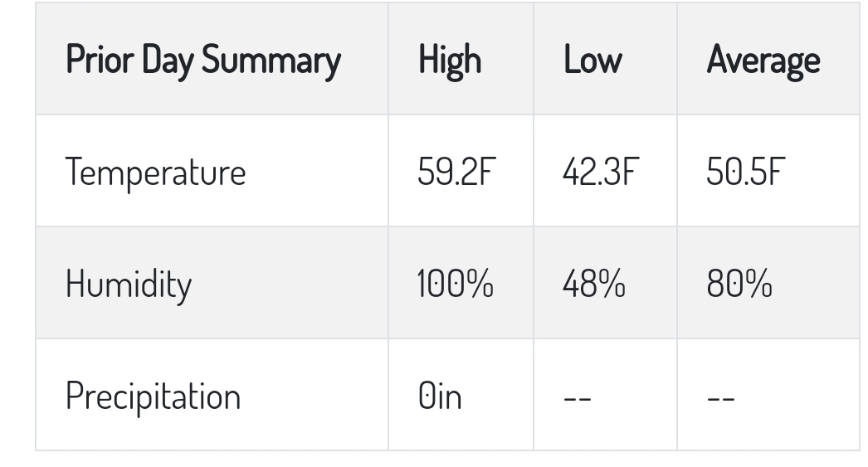Select the 50.5F average temperature cell
Viewport: 868px width, 467px height.
click(x=746, y=172)
